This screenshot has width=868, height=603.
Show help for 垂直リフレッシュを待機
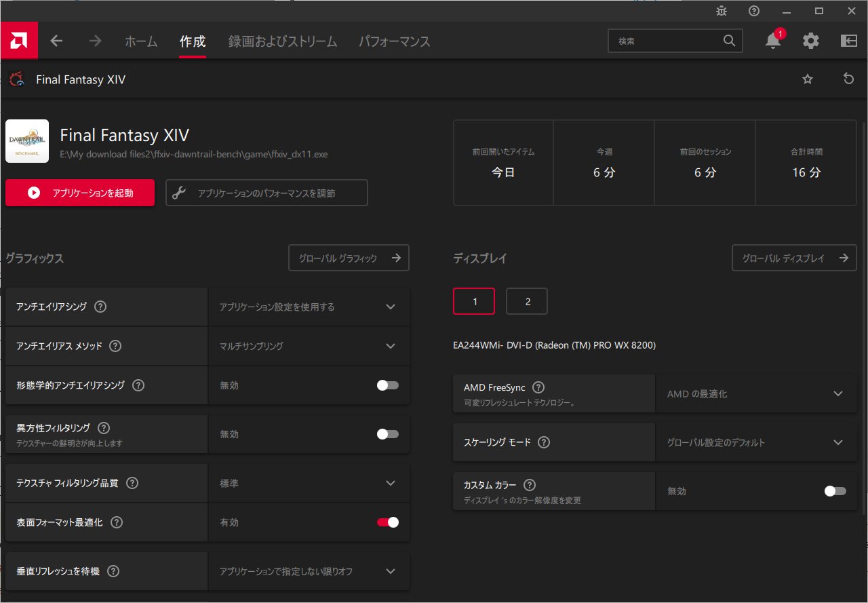point(113,571)
